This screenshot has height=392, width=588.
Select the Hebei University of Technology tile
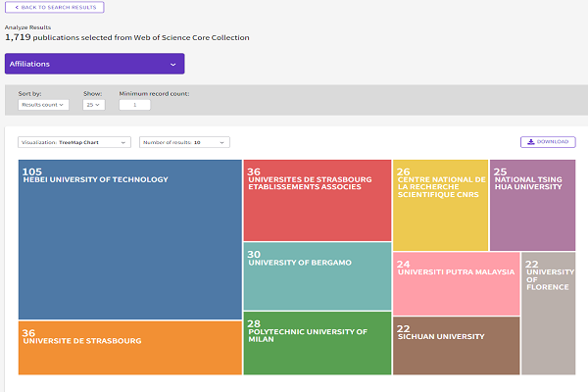click(x=130, y=239)
